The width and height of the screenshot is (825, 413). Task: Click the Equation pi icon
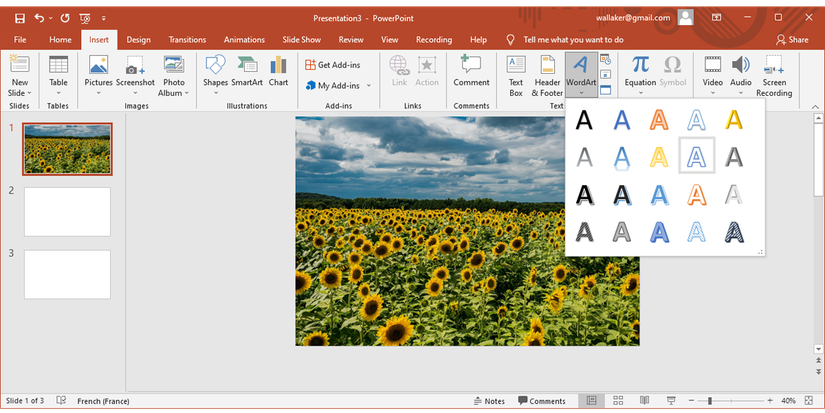640,65
